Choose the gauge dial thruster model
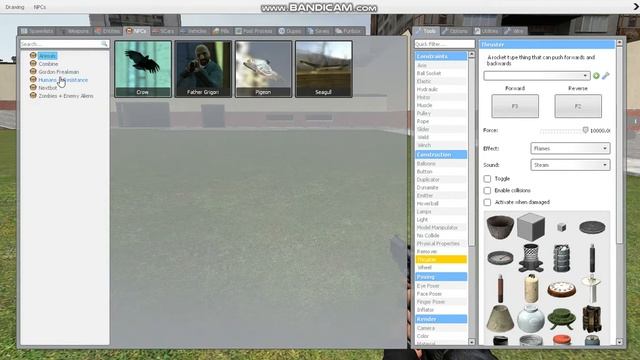This screenshot has height=360, width=640. click(x=500, y=258)
